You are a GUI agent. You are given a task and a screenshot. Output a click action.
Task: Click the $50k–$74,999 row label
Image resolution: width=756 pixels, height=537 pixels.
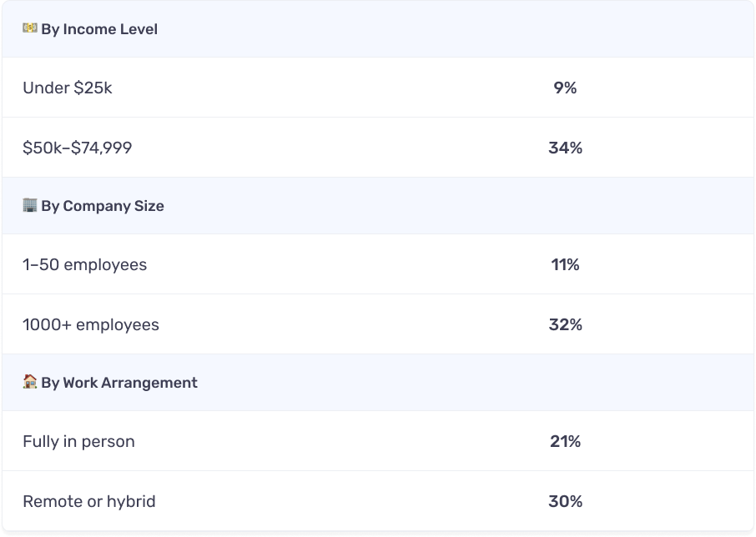pyautogui.click(x=78, y=148)
